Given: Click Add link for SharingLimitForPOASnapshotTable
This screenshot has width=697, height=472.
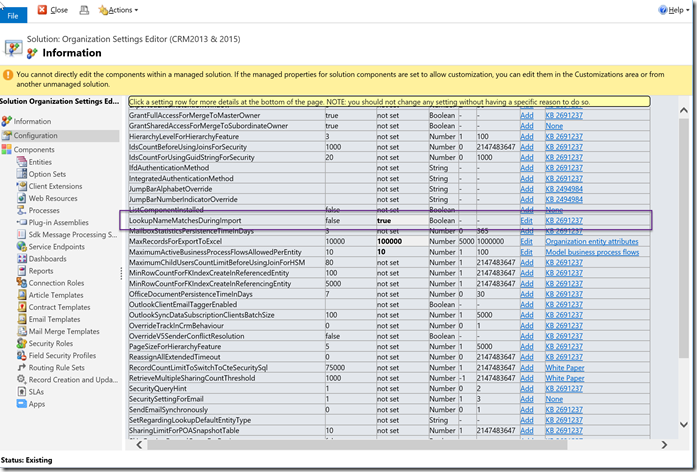Looking at the screenshot, I should [527, 430].
